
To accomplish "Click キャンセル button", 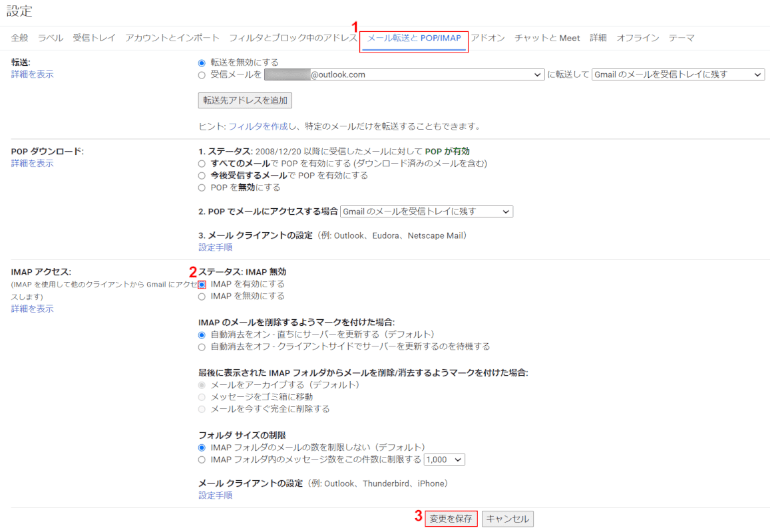I will [507, 519].
